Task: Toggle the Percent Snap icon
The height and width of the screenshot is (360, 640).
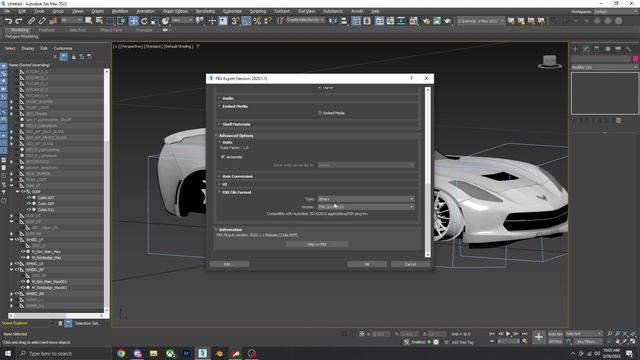Action: pos(257,21)
